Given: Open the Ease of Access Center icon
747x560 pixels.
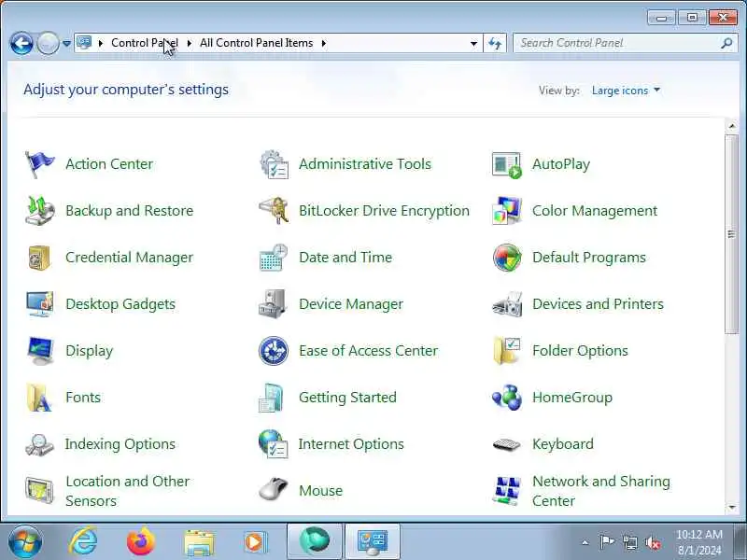Looking at the screenshot, I should [x=274, y=351].
